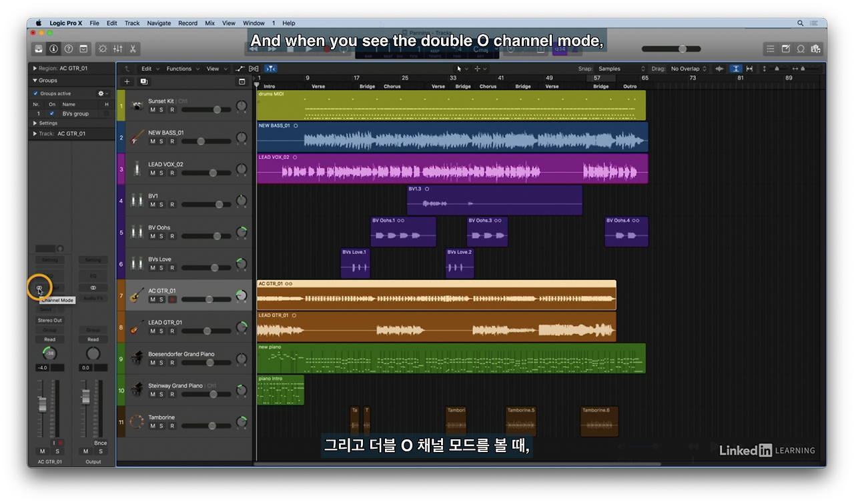Viewport: 854px width, 504px height.
Task: Open the List Editors button
Action: (x=771, y=49)
